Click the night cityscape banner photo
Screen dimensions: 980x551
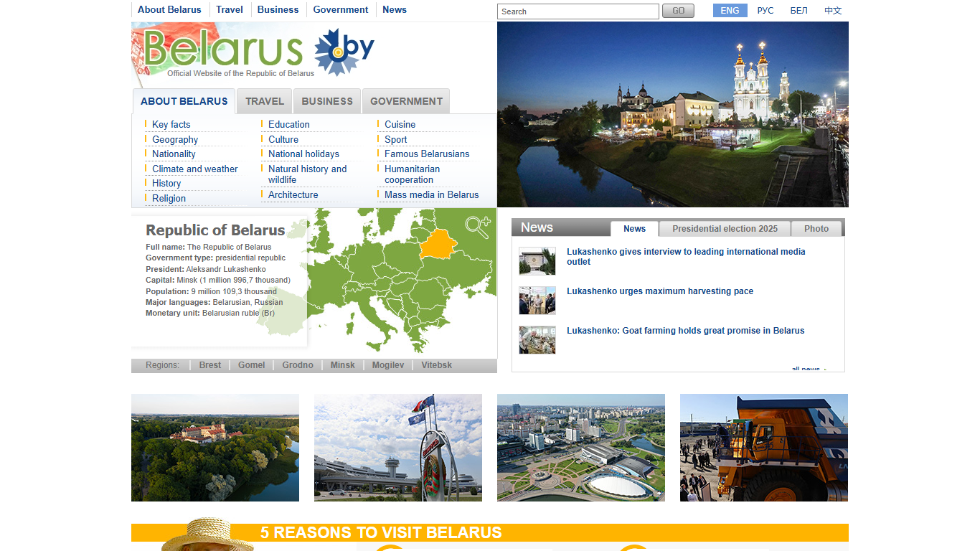[x=673, y=115]
